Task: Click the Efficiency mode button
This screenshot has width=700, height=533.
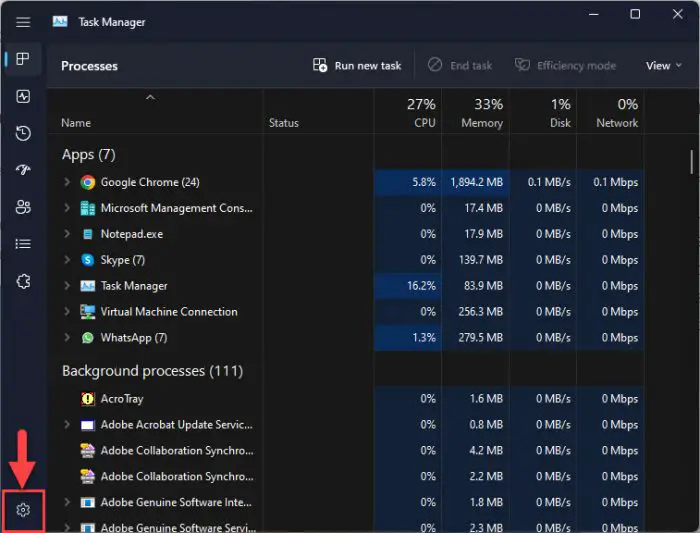Action: click(566, 66)
